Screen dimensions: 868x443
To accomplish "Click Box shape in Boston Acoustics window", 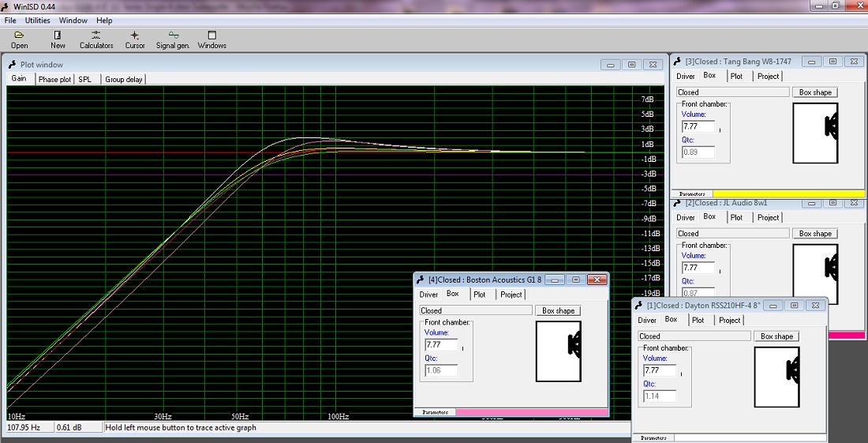I will pos(558,310).
